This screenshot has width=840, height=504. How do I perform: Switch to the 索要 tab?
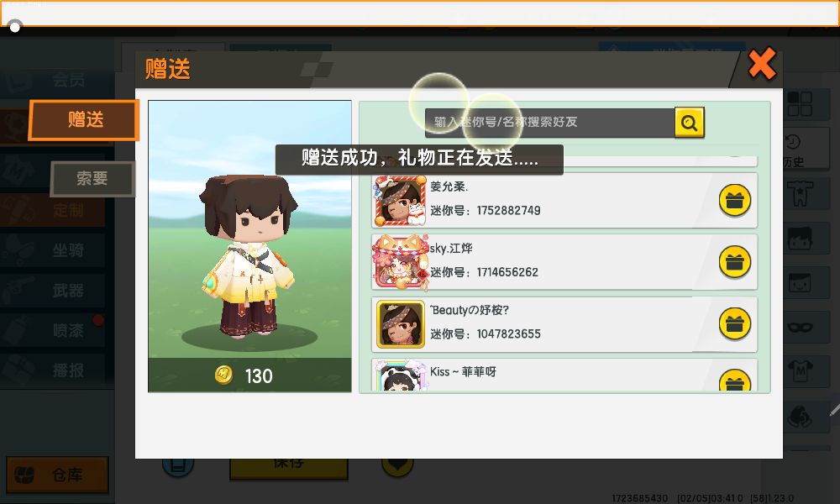click(92, 178)
